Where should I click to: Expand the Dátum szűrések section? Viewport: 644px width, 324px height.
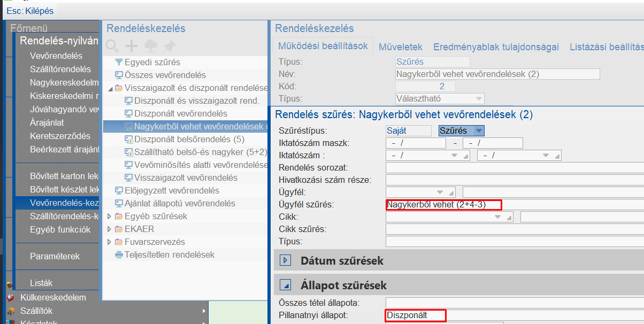click(285, 260)
